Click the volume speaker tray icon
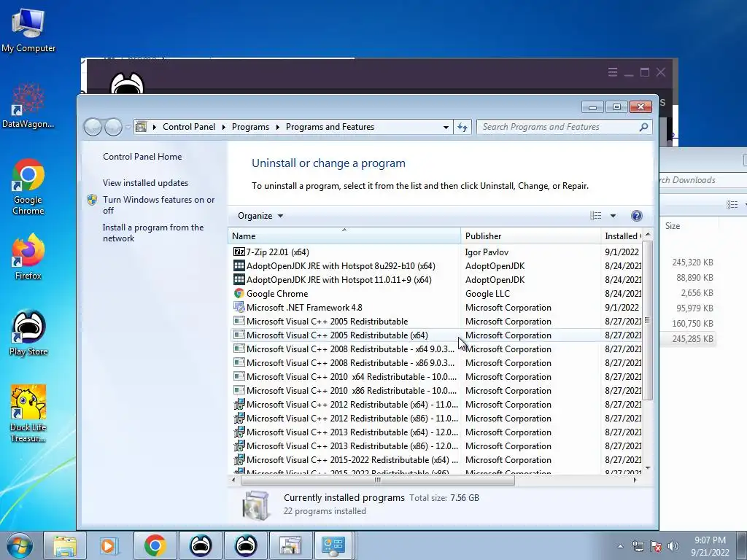 point(673,546)
